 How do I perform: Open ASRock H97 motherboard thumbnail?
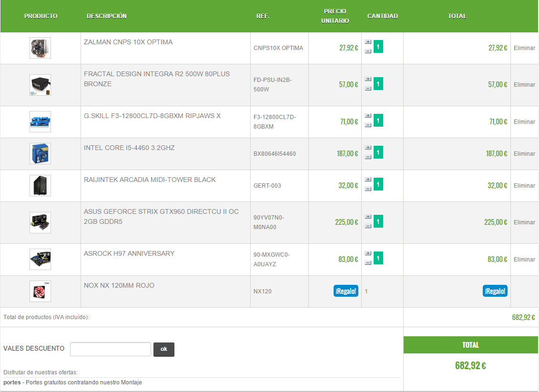[x=40, y=260]
